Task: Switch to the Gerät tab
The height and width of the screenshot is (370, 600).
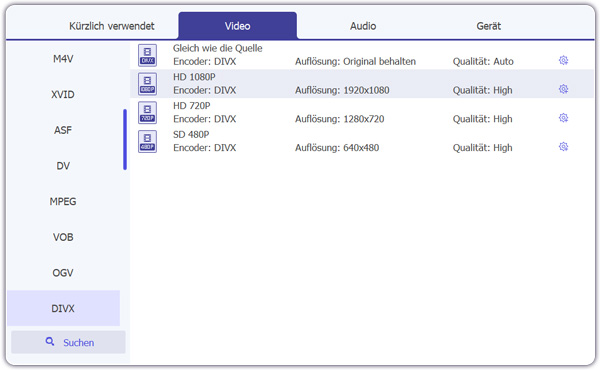Action: point(489,26)
